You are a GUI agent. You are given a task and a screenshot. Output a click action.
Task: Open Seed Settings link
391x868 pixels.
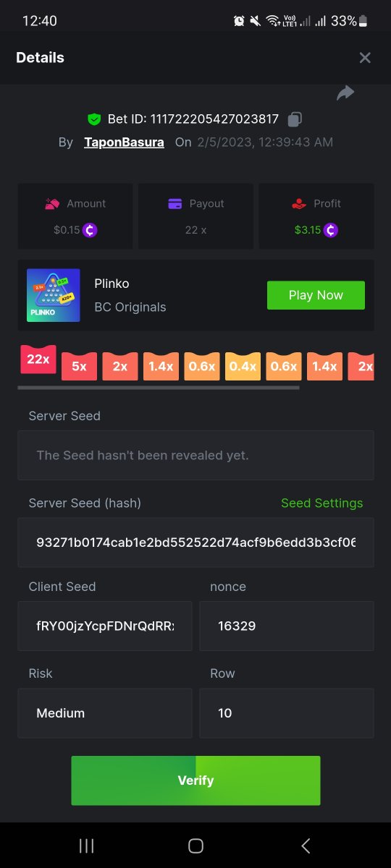coord(321,503)
